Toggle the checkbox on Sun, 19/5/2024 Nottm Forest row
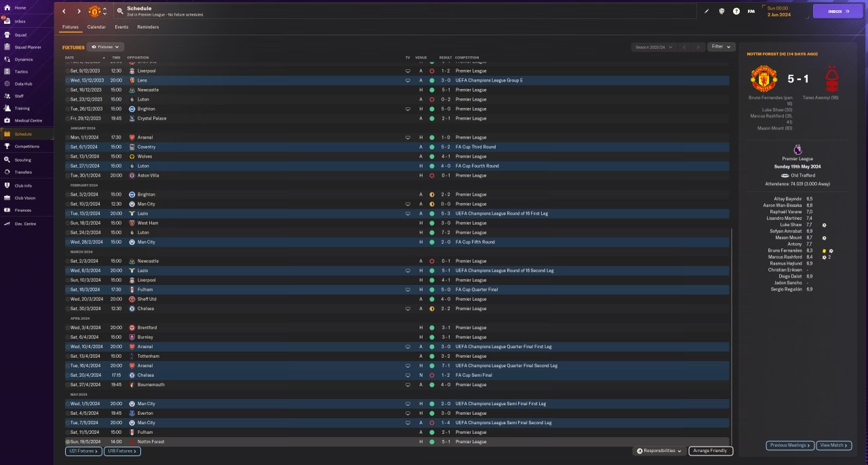Image resolution: width=868 pixels, height=465 pixels. tap(68, 441)
